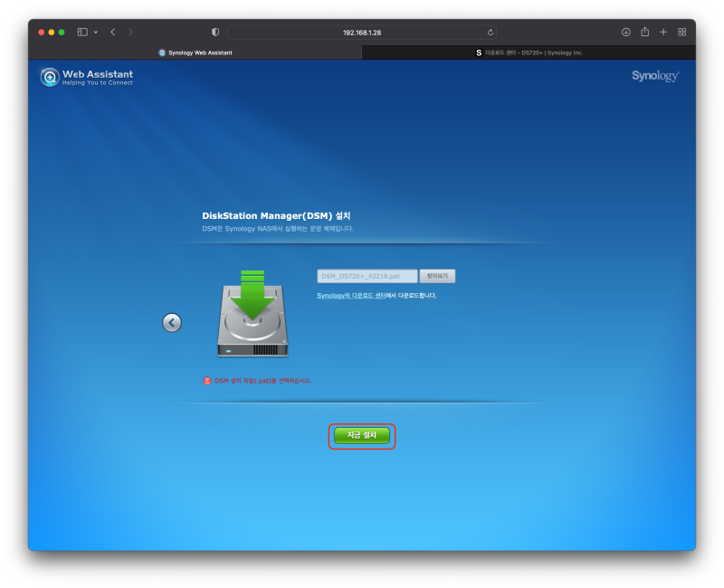The height and width of the screenshot is (588, 724).
Task: Click the 'DiskStation Manager(DSM) 설치' heading
Action: [x=276, y=215]
